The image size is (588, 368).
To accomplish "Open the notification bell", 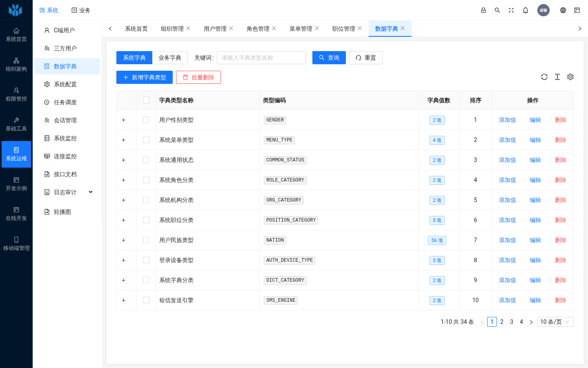I will click(526, 10).
